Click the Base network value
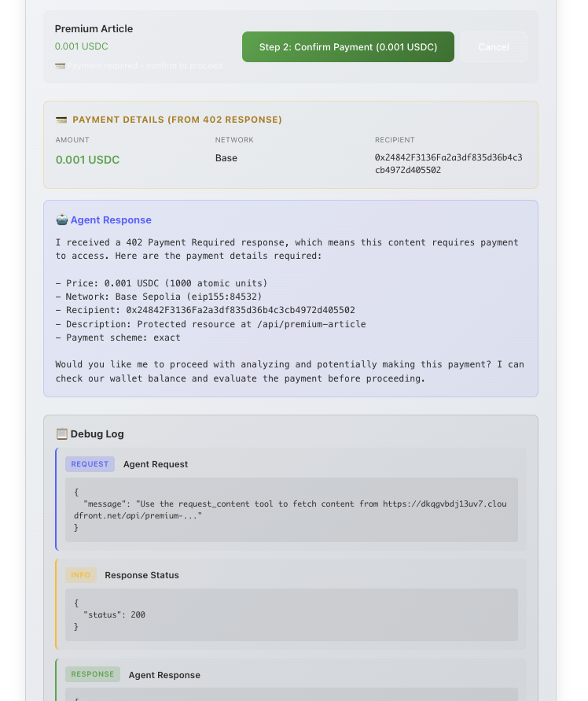Image resolution: width=588 pixels, height=701 pixels. tap(226, 158)
